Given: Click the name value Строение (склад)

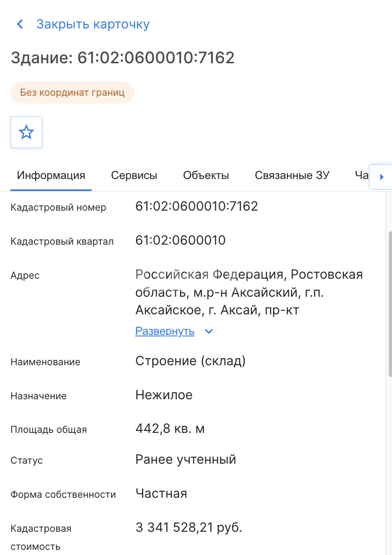Looking at the screenshot, I should pyautogui.click(x=190, y=361).
